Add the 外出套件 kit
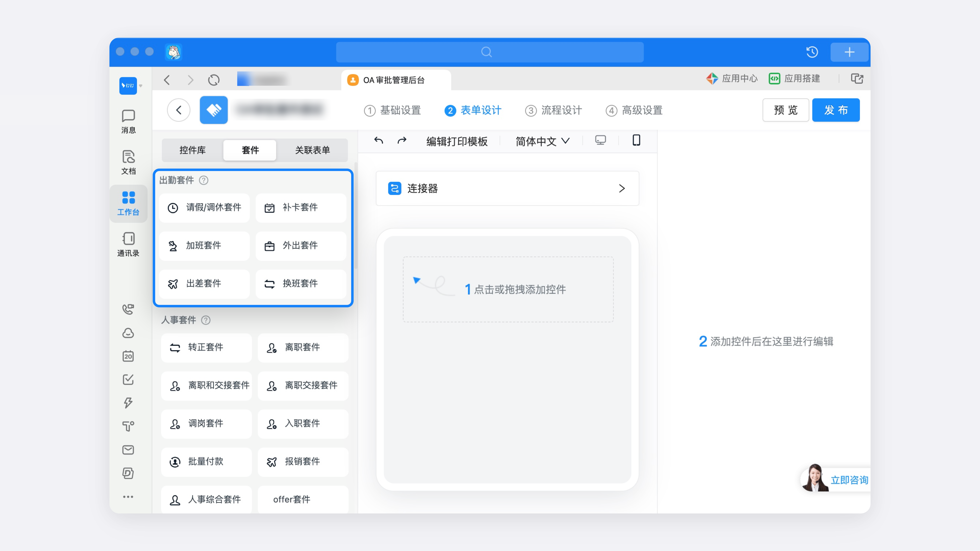This screenshot has height=551, width=980. [301, 246]
